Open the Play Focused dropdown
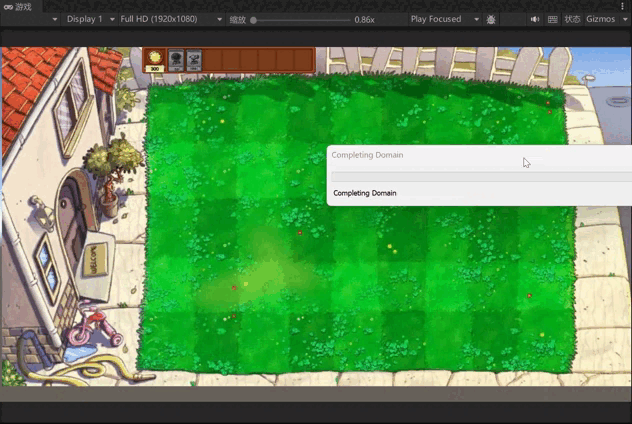Viewport: 632px width, 424px height. 444,19
